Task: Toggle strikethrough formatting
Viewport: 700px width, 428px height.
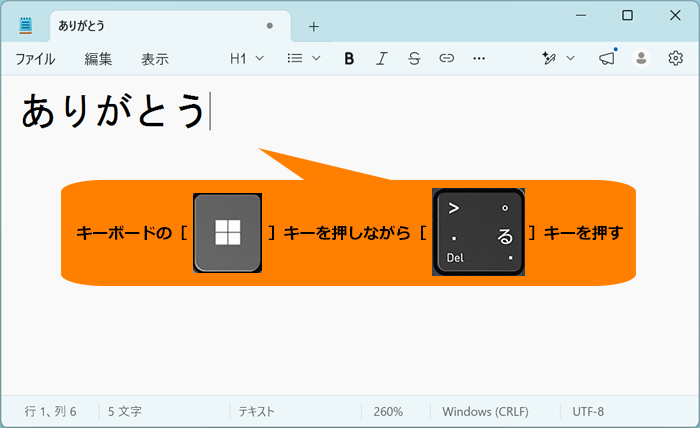Action: (414, 58)
